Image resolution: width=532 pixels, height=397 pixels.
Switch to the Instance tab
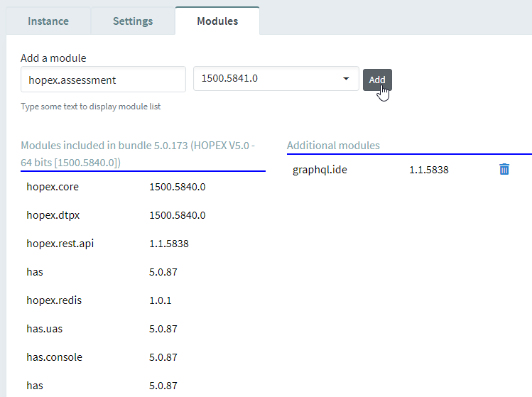coord(48,21)
